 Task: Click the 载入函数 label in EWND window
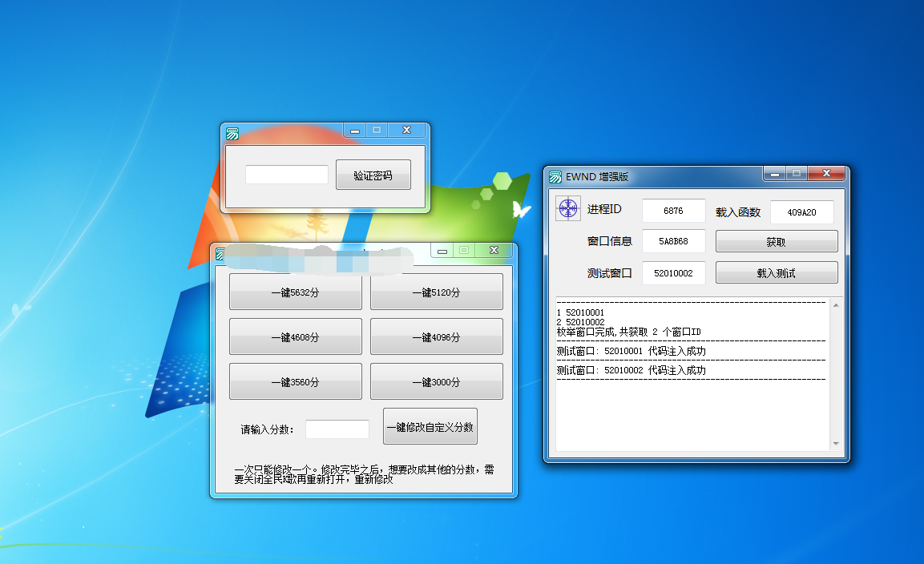[x=738, y=212]
